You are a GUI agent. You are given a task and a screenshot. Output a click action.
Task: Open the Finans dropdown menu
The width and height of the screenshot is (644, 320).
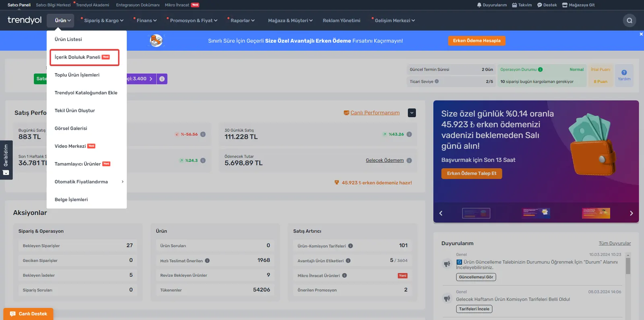pos(147,21)
